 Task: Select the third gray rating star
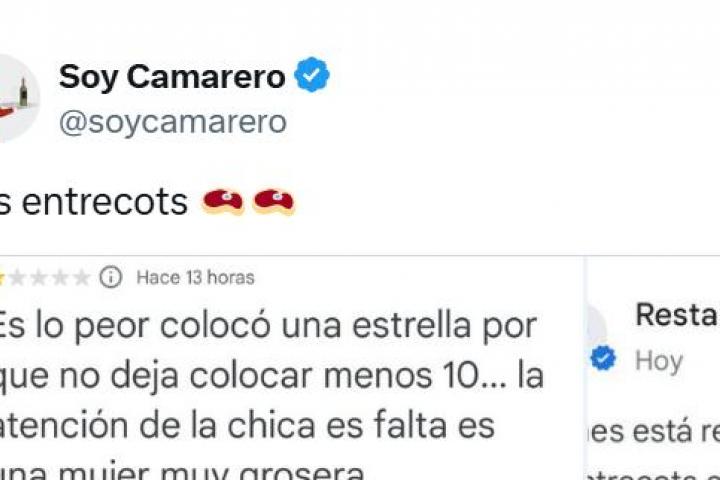point(39,277)
